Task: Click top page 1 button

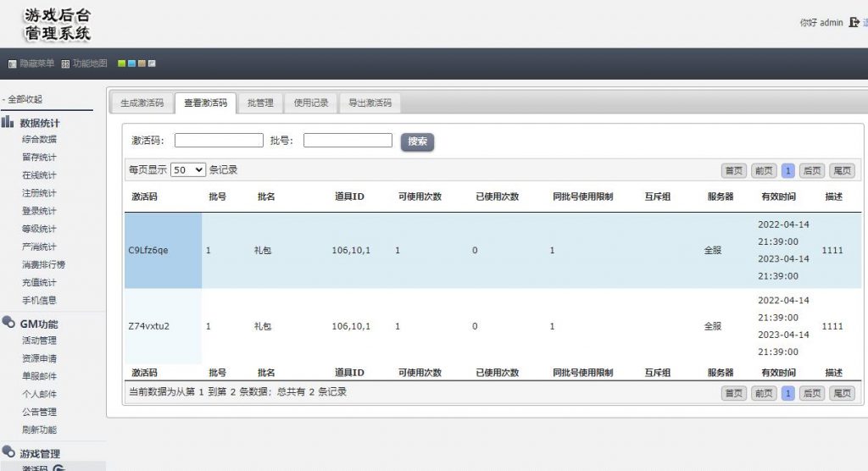Action: click(x=787, y=170)
